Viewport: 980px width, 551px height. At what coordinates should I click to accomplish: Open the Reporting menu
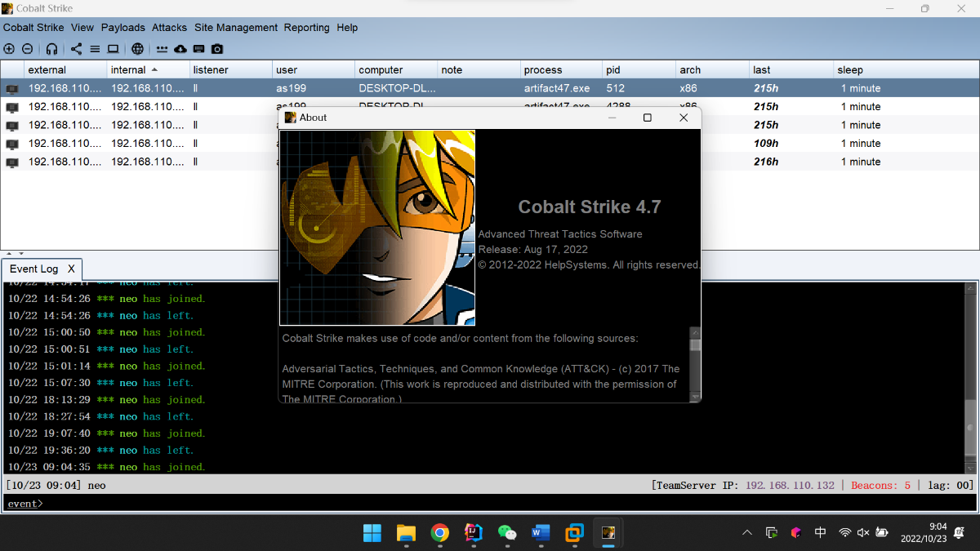tap(307, 28)
